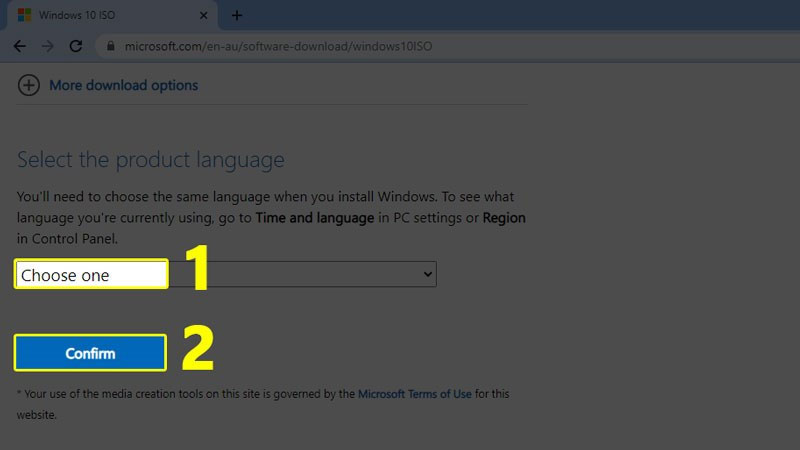Open the Microsoft Terms of Use link

tap(414, 394)
